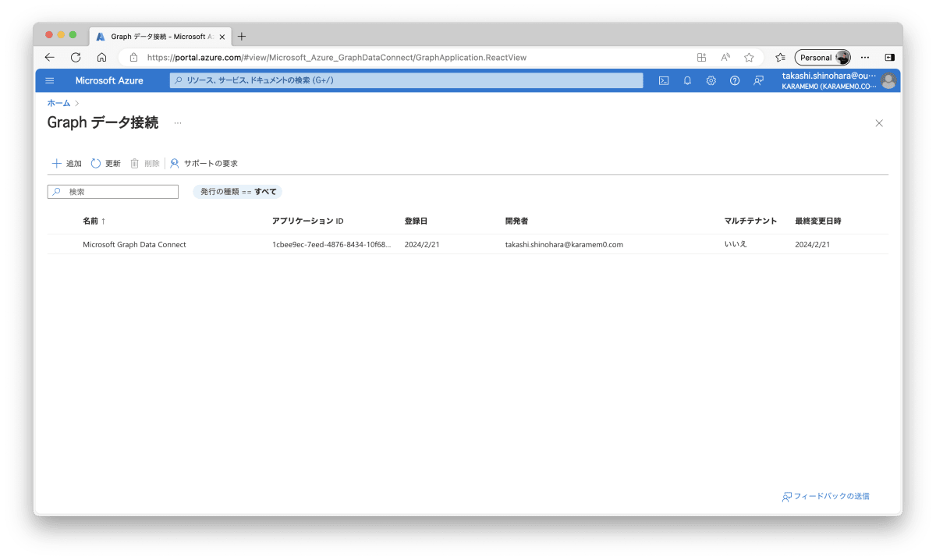
Task: Toggle the browser sidebar
Action: pyautogui.click(x=889, y=57)
